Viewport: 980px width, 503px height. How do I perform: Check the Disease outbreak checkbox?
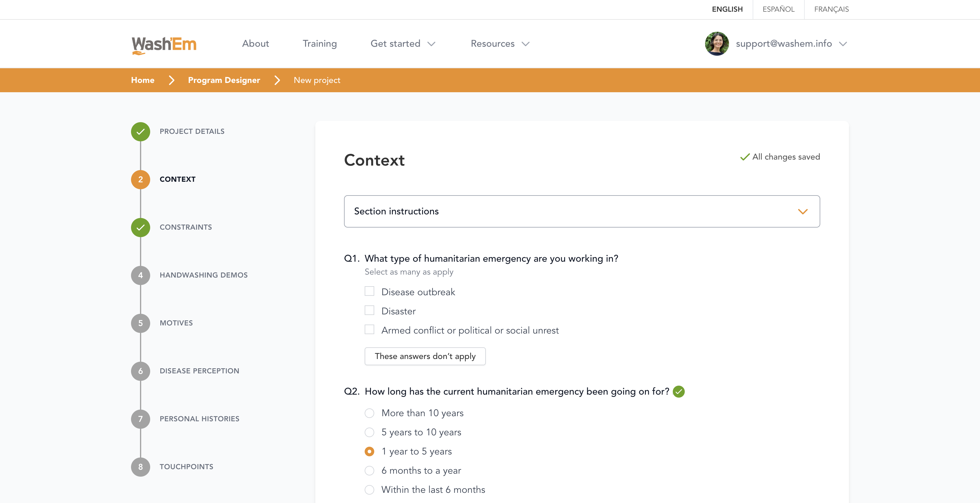[x=369, y=291]
